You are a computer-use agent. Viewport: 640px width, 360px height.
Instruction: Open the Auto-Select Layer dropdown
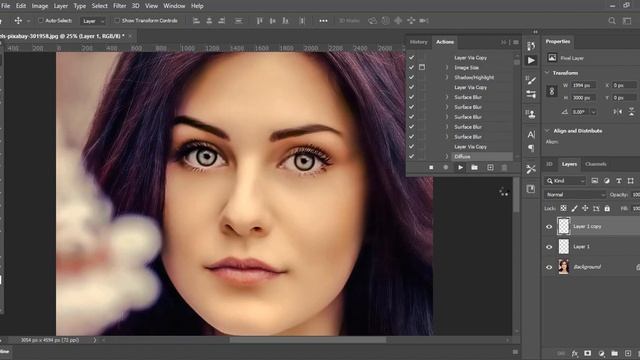click(93, 21)
